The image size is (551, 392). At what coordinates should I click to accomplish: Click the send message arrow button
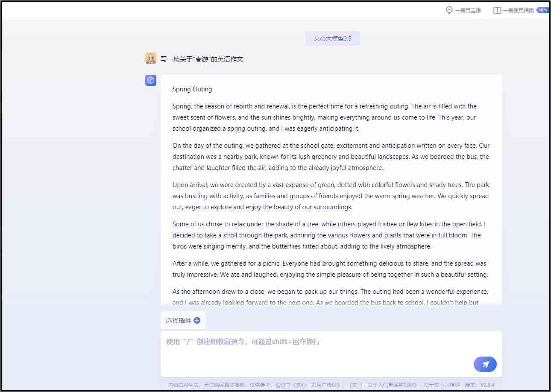coord(485,364)
